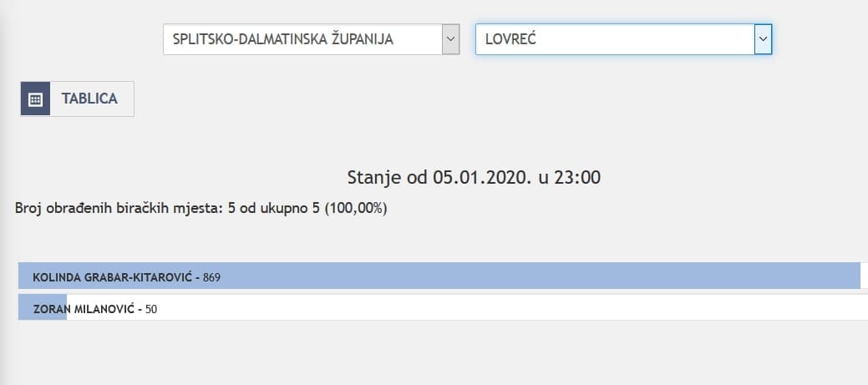
Task: Select the Zoran Milanović candidate name
Action: click(84, 308)
